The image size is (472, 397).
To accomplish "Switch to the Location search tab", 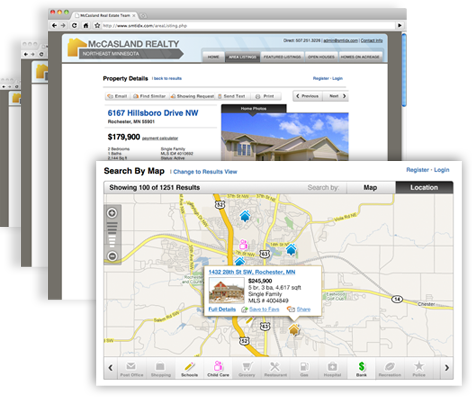I will (x=424, y=187).
